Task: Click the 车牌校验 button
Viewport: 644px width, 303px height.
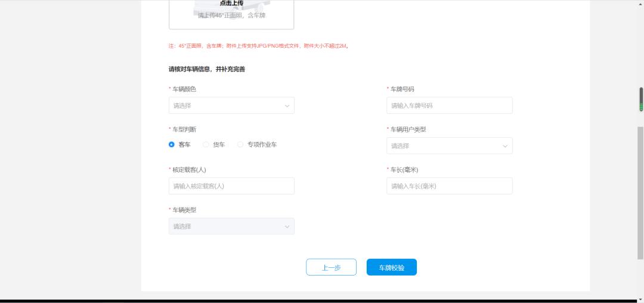Action: [x=391, y=267]
